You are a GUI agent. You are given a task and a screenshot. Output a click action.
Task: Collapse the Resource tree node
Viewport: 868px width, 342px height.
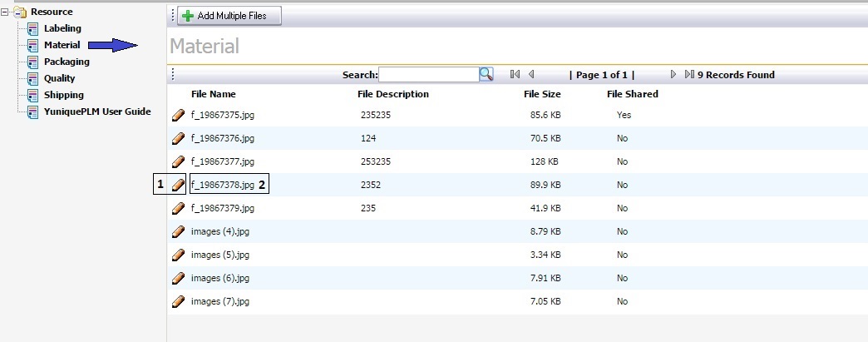point(6,12)
